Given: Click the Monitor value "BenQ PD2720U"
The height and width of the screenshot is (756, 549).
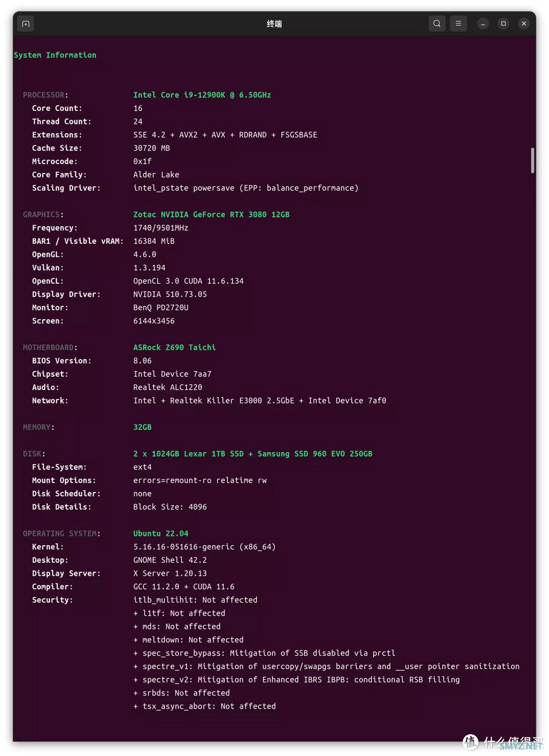Looking at the screenshot, I should click(161, 308).
